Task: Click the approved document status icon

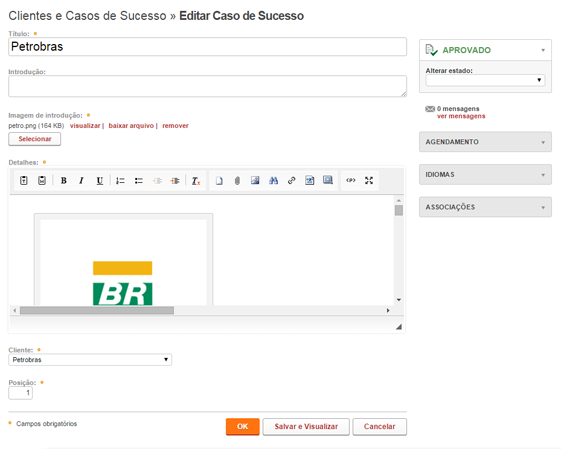Action: [x=431, y=50]
